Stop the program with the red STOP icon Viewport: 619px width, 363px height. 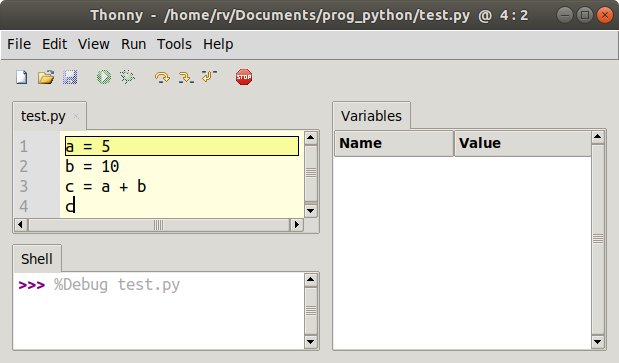click(x=244, y=77)
